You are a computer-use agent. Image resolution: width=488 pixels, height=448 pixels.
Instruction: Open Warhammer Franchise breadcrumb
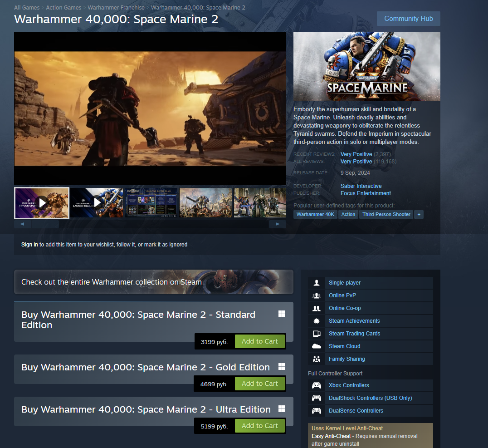pyautogui.click(x=116, y=7)
